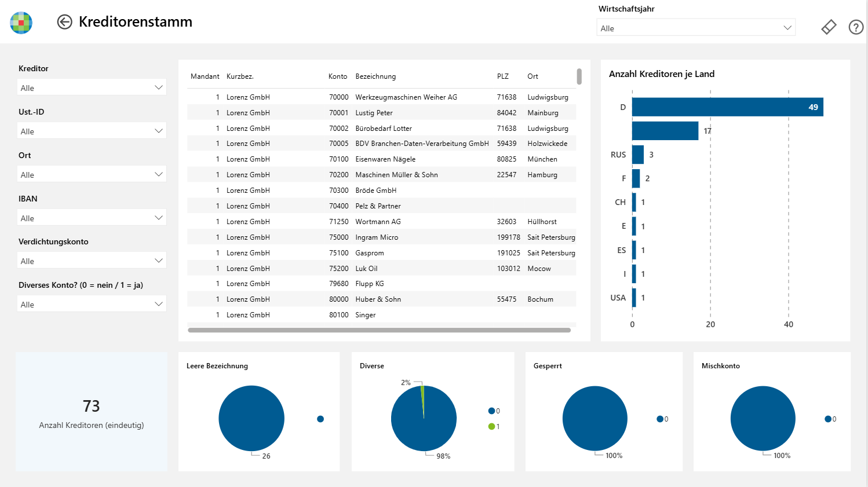The image size is (868, 487).
Task: Sort table by the PLZ column header
Action: 503,76
